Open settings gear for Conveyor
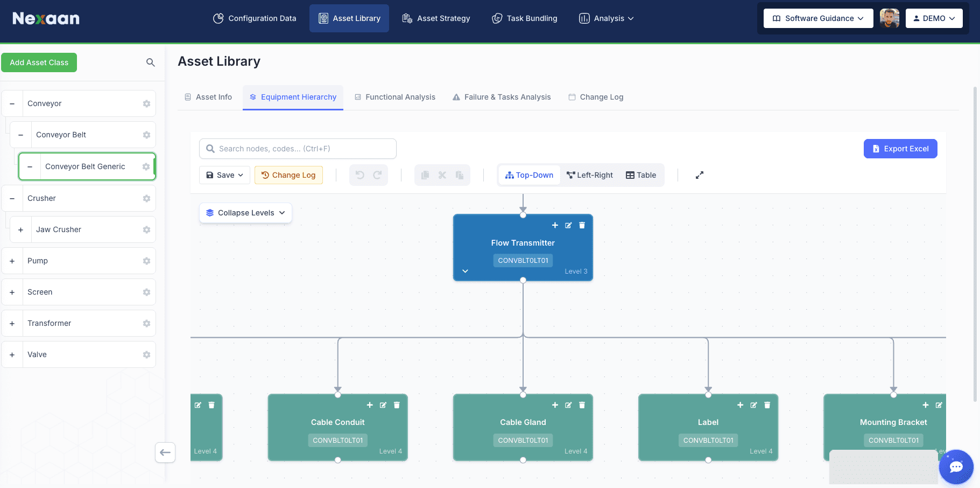Viewport: 980px width, 488px height. point(146,103)
